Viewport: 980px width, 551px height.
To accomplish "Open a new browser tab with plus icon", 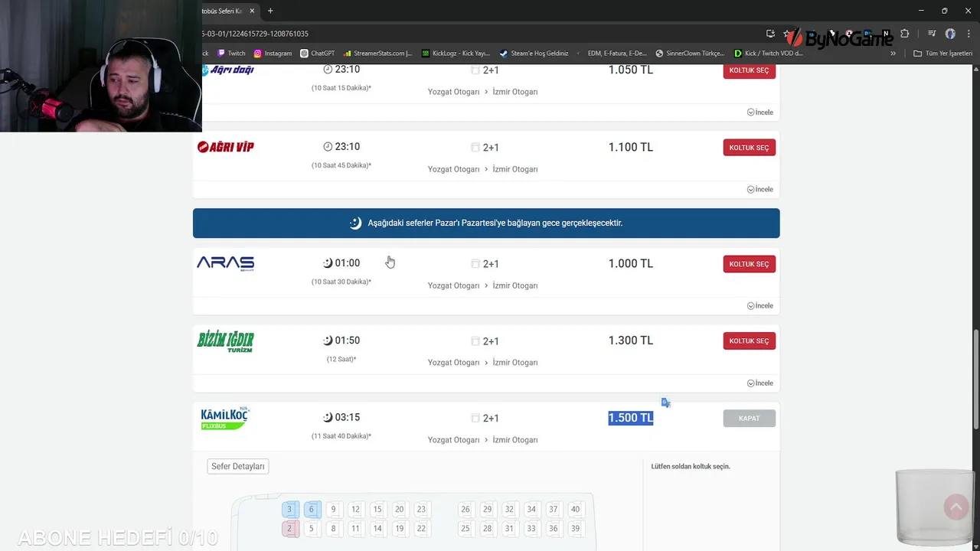I will click(x=270, y=11).
